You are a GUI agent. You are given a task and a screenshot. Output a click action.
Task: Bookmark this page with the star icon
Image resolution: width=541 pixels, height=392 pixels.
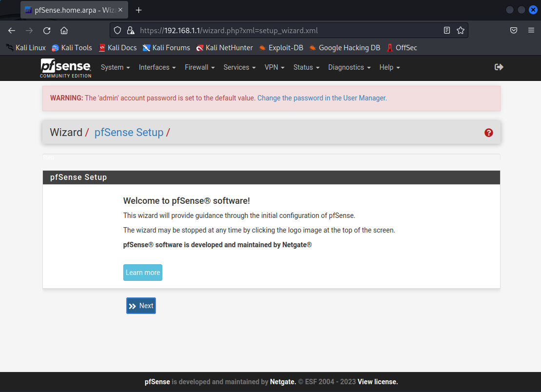tap(460, 30)
